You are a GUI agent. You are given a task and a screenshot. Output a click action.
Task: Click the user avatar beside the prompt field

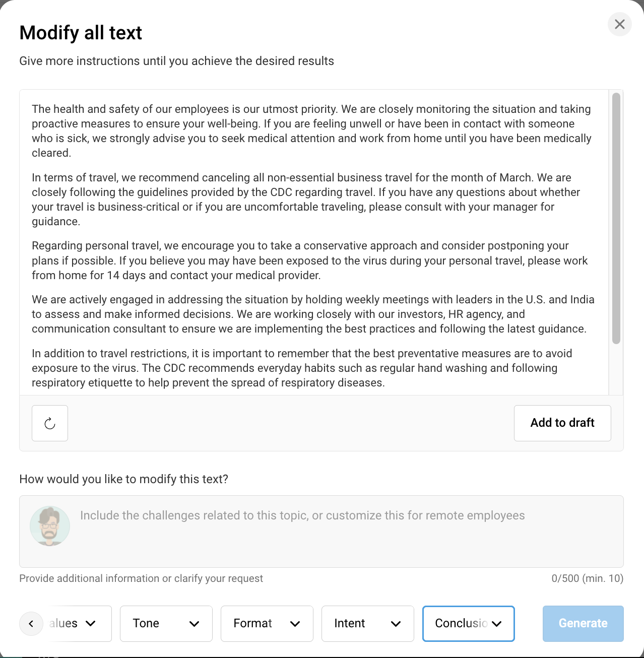pos(50,525)
